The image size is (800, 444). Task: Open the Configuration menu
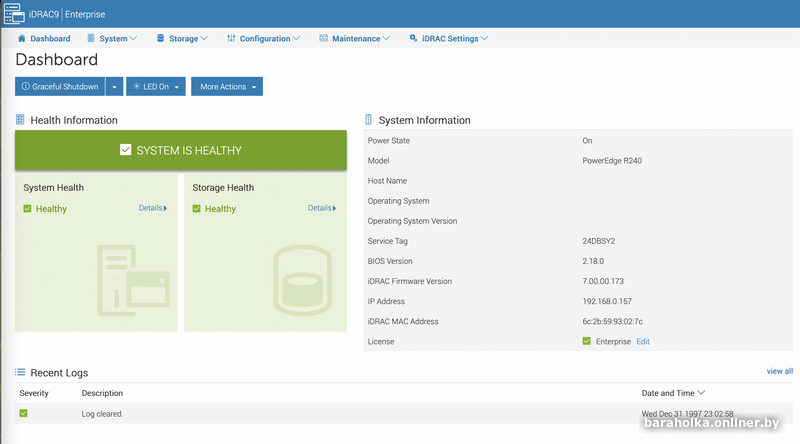pyautogui.click(x=264, y=38)
